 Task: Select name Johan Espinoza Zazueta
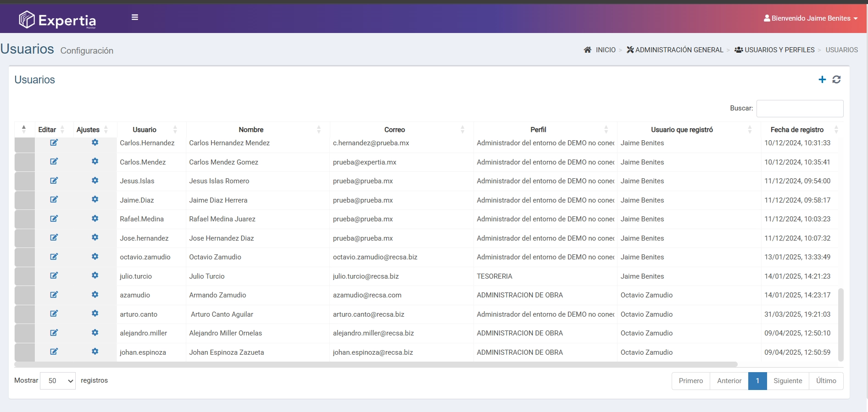click(x=227, y=352)
